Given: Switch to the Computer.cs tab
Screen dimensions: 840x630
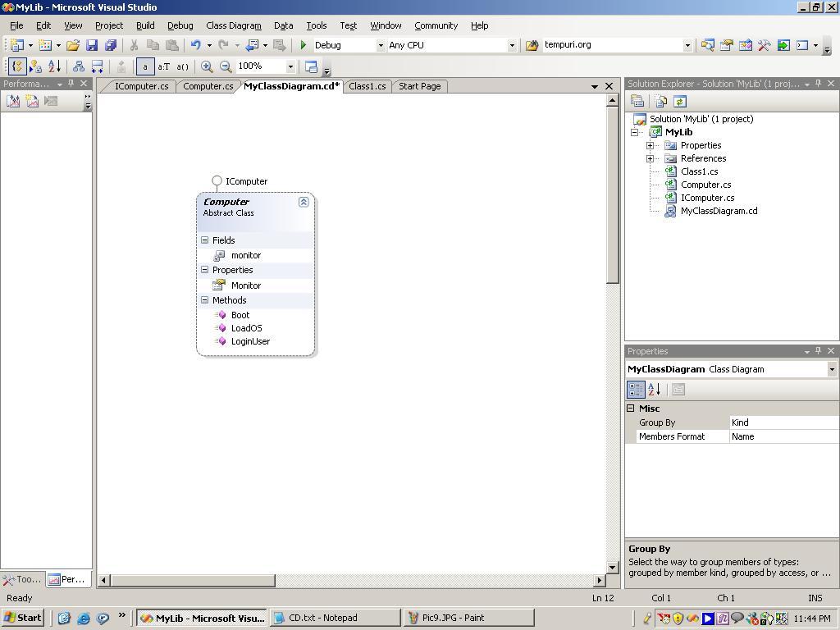Looking at the screenshot, I should [208, 86].
